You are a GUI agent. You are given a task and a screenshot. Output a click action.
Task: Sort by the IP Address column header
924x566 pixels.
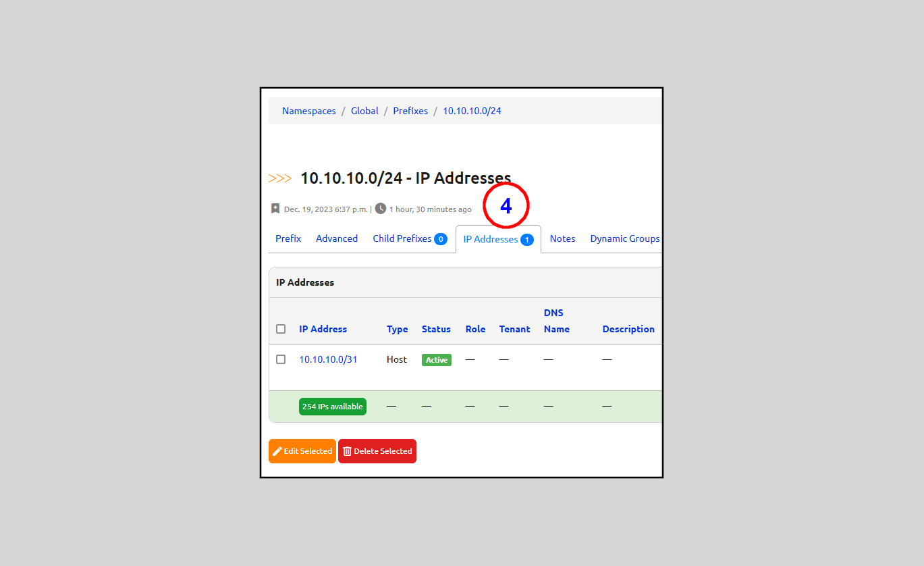click(x=323, y=329)
